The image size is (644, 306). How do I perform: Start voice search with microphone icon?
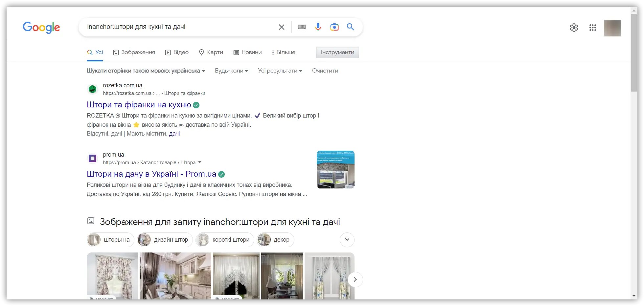(318, 27)
